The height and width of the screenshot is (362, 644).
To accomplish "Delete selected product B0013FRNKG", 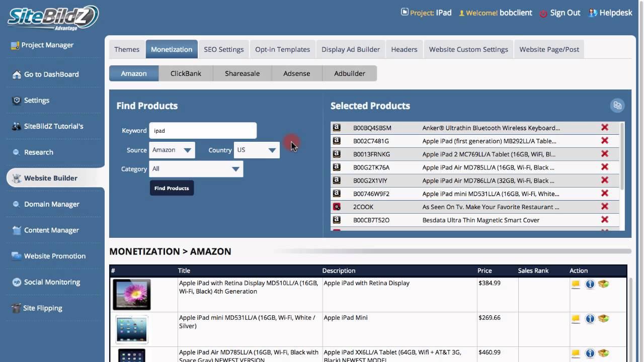I will point(605,154).
